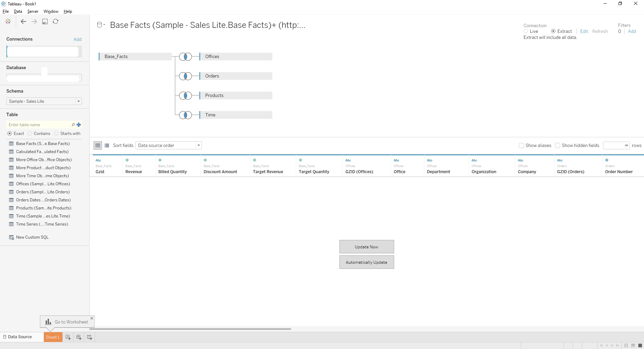Click the table search magnifier icon

tap(73, 125)
